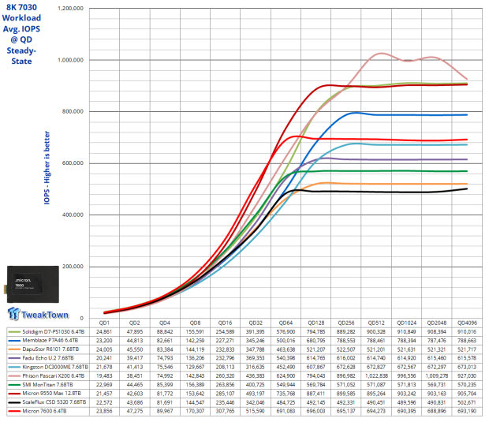Click the Micron 7600 QD16 value 307,765
The height and width of the screenshot is (448, 489).
click(225, 411)
